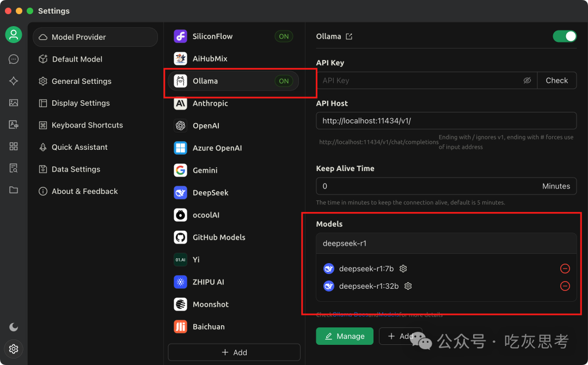Open Display Settings section
Image resolution: width=588 pixels, height=365 pixels.
[95, 103]
